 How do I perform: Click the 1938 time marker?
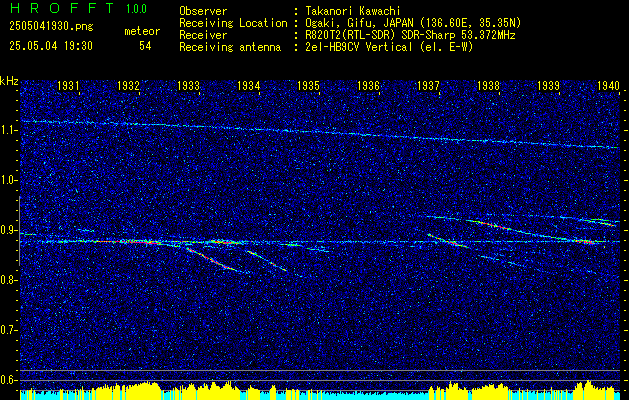(489, 85)
